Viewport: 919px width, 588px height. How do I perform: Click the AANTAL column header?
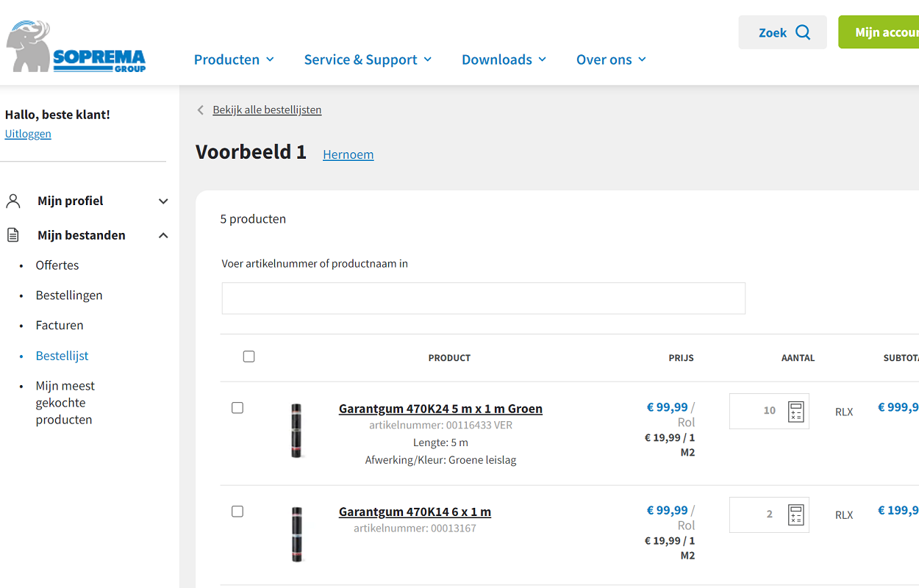pos(798,358)
